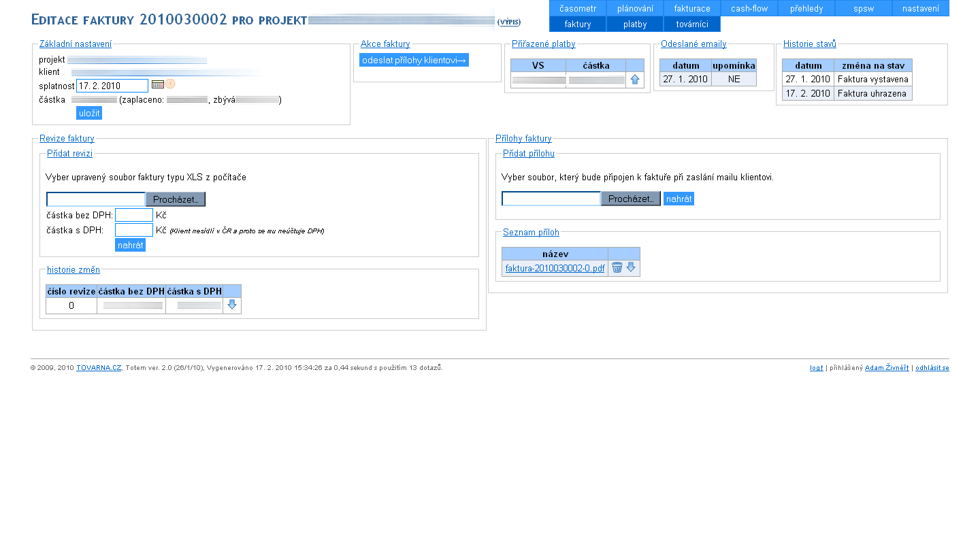Click odeslat přílohy klientovi button
This screenshot has height=538, width=980.
coord(414,61)
